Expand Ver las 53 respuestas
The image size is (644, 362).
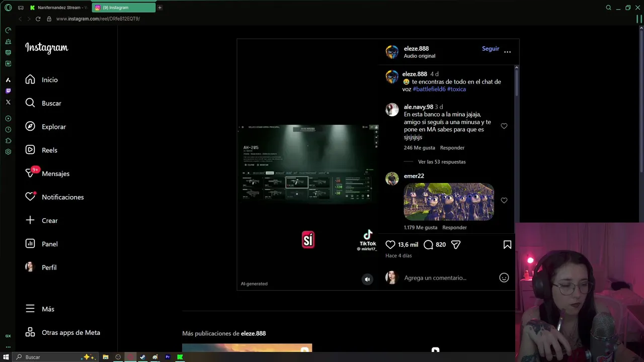click(x=442, y=162)
